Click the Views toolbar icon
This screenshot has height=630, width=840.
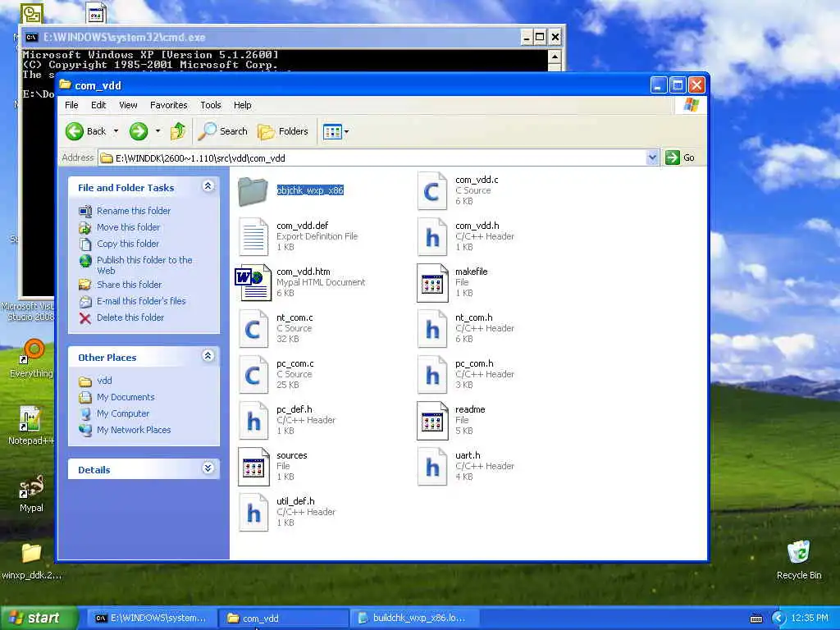[332, 131]
